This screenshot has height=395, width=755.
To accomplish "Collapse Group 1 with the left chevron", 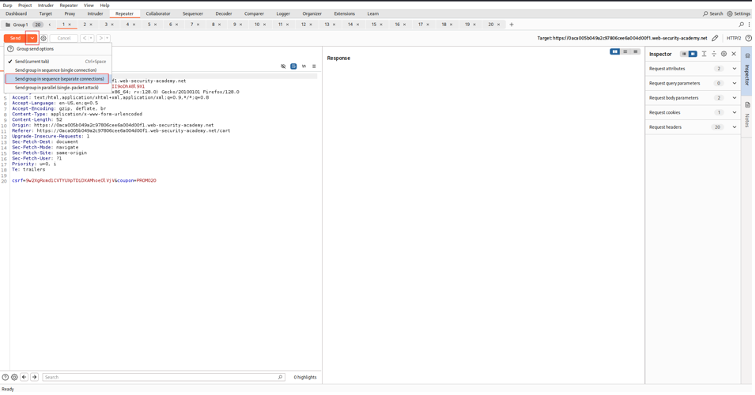I will point(50,25).
